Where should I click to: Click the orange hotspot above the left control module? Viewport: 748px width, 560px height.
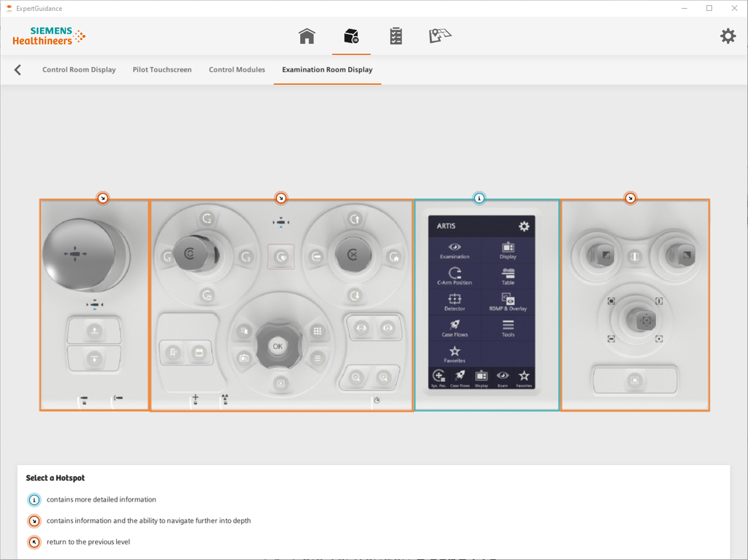tap(102, 198)
